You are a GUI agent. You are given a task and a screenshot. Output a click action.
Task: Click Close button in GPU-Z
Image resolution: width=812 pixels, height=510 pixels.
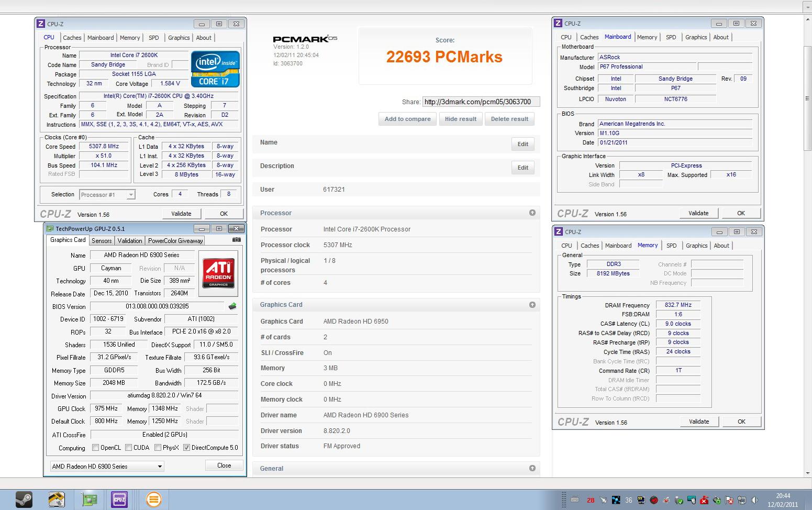click(x=224, y=465)
